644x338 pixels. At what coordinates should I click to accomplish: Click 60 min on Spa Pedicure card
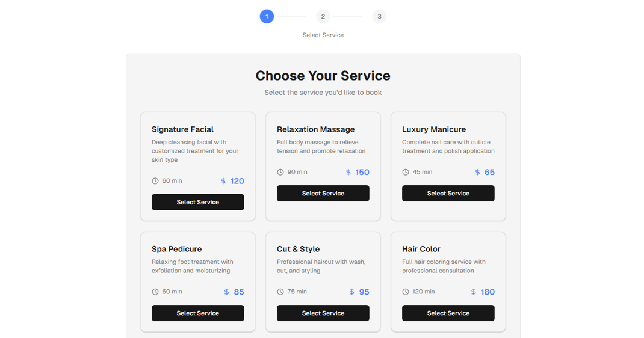point(172,292)
